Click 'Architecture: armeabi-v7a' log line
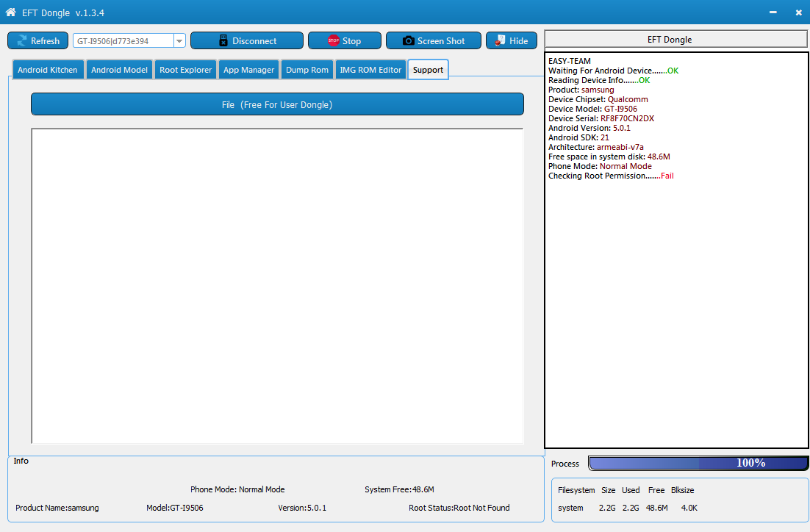810x532 pixels. tap(596, 147)
